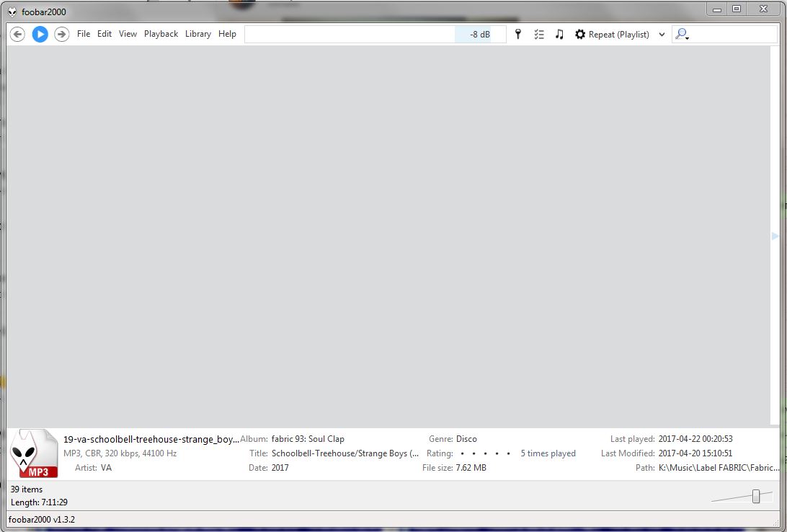The width and height of the screenshot is (787, 532).
Task: Click the Schoolbell-Treehouse/Strange Boys title value
Action: [344, 453]
